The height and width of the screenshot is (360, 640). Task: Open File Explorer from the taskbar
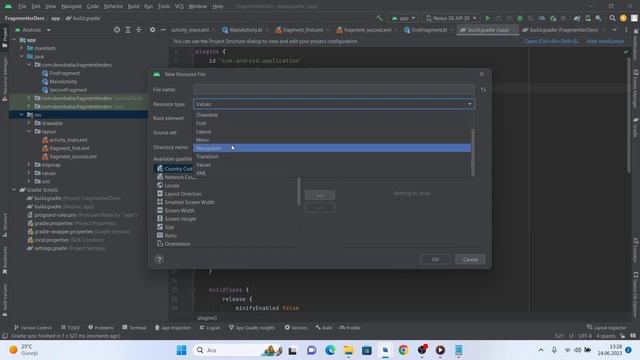coord(348,350)
